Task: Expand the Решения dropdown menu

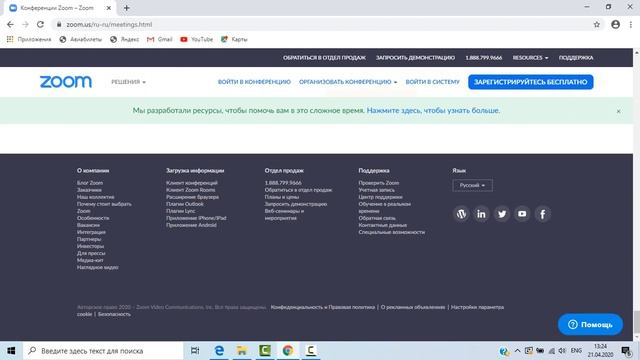Action: click(x=129, y=82)
